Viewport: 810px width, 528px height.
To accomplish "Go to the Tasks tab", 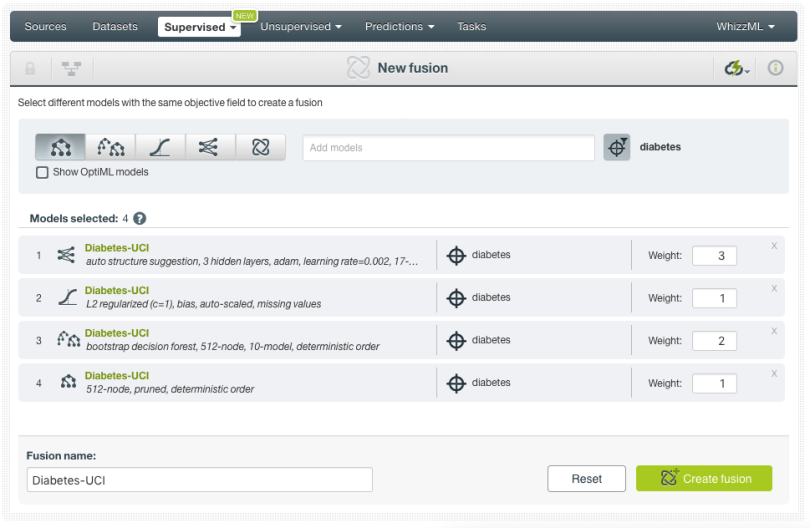I will pos(471,26).
